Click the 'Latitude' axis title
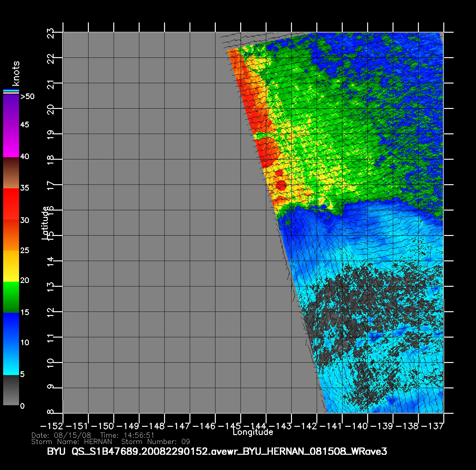The image size is (476, 470). [x=45, y=223]
